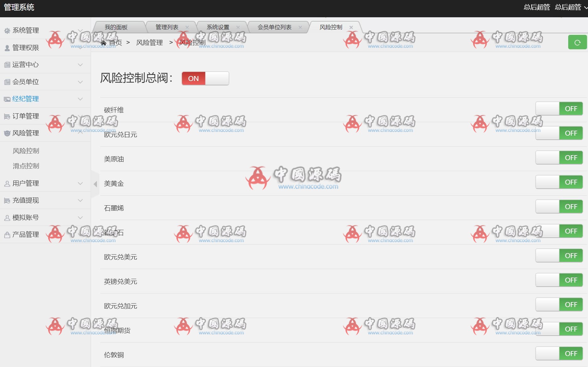The width and height of the screenshot is (588, 367).
Task: Click the 会员单位 sidebar icon
Action: point(7,82)
